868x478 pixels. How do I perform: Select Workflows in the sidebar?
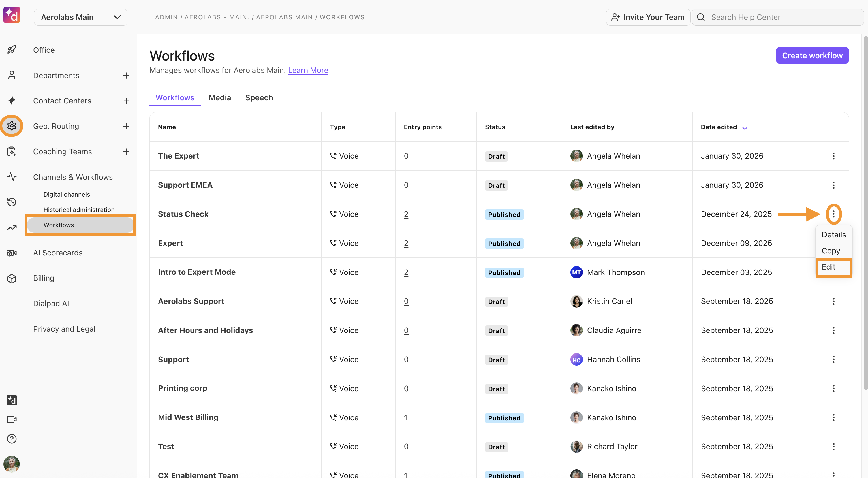tap(80, 225)
